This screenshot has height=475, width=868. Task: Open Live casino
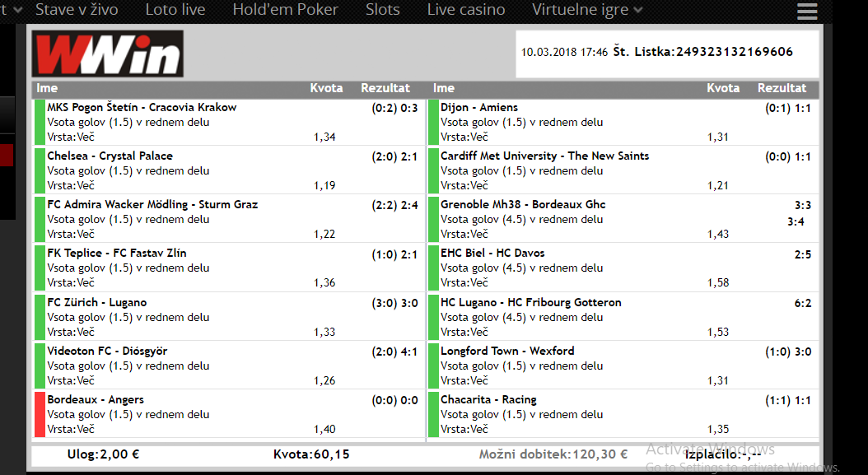click(465, 9)
